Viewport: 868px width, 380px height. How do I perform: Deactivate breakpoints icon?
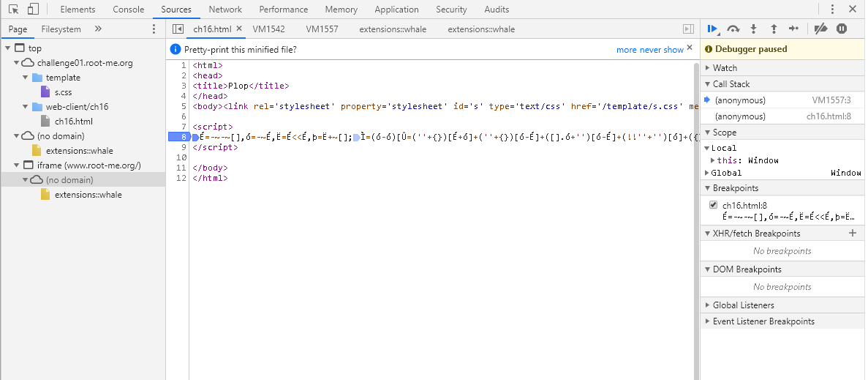[x=821, y=29]
